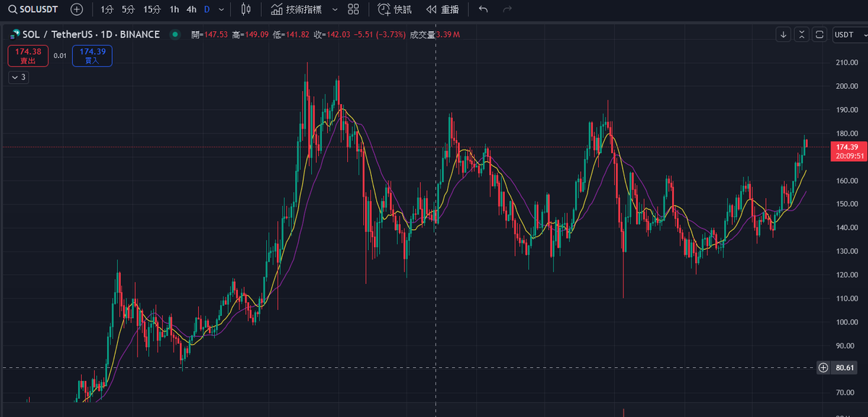Click the −5.51 (−3.73%) change value

380,35
